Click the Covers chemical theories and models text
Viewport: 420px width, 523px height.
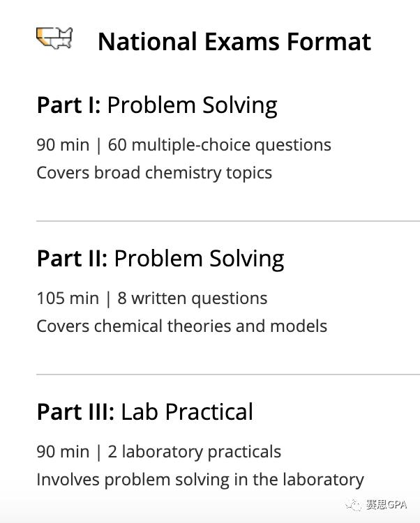point(181,326)
